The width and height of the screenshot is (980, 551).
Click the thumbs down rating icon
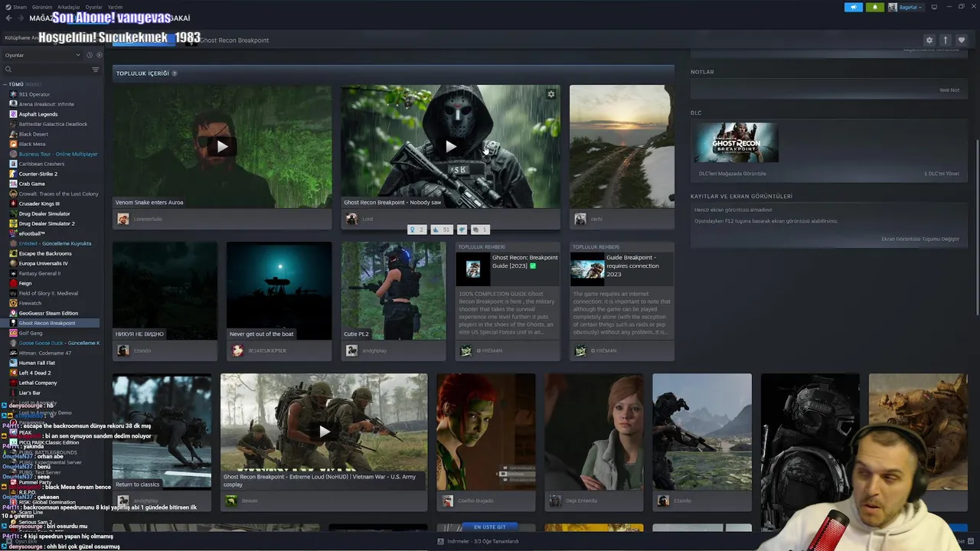point(462,230)
